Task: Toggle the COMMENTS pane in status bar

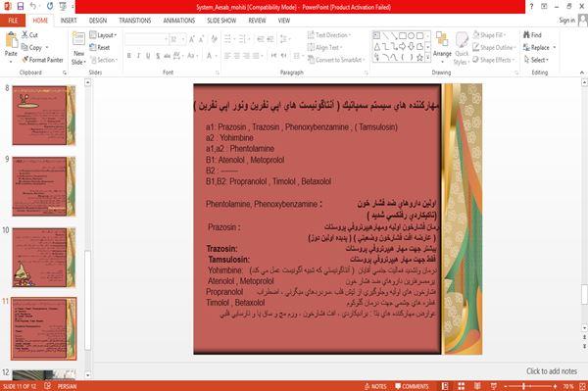Action: (x=412, y=386)
